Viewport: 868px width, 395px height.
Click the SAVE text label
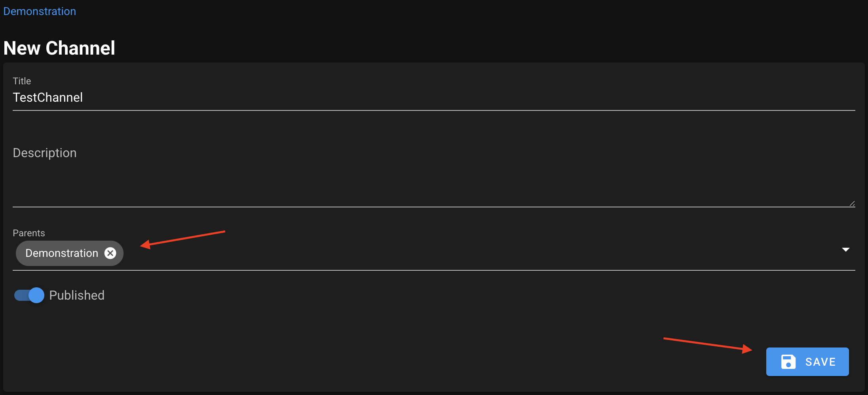(820, 362)
